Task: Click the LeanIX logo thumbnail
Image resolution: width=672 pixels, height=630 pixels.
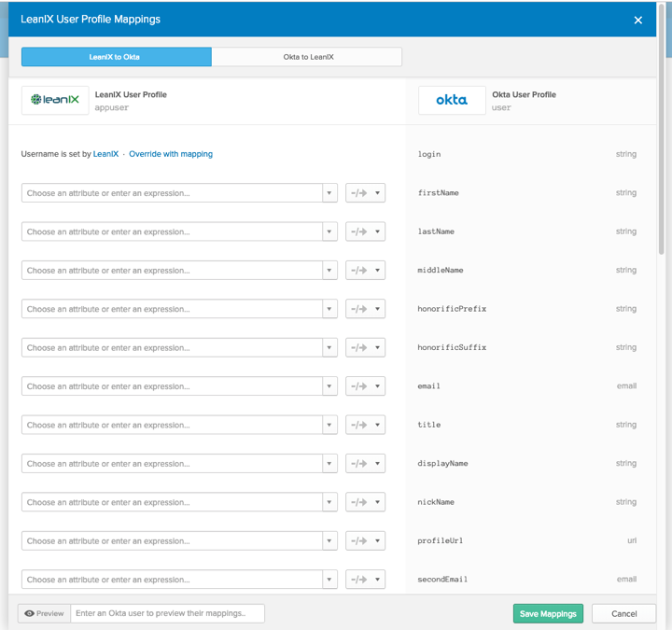Action: 55,100
